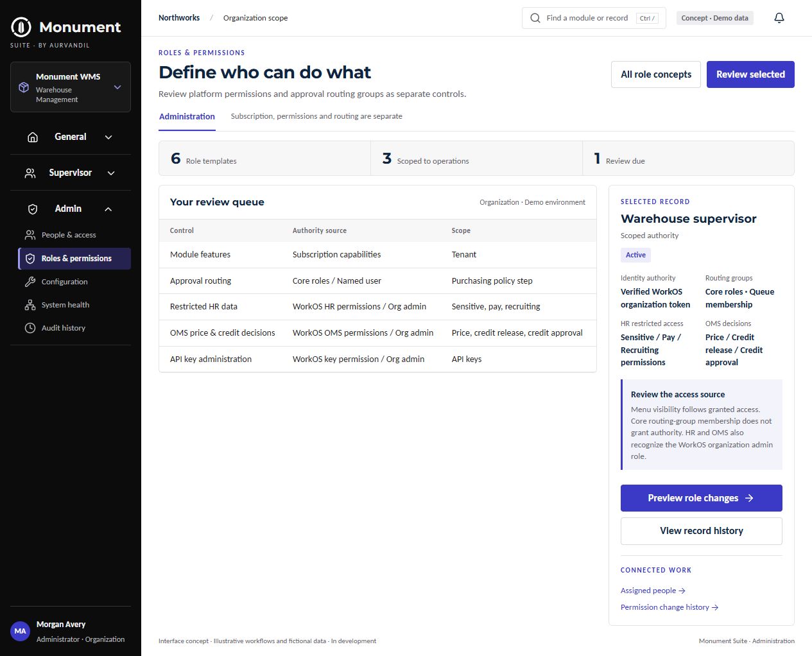This screenshot has width=812, height=656.
Task: Click the 6 Role templates stat card
Action: click(264, 159)
